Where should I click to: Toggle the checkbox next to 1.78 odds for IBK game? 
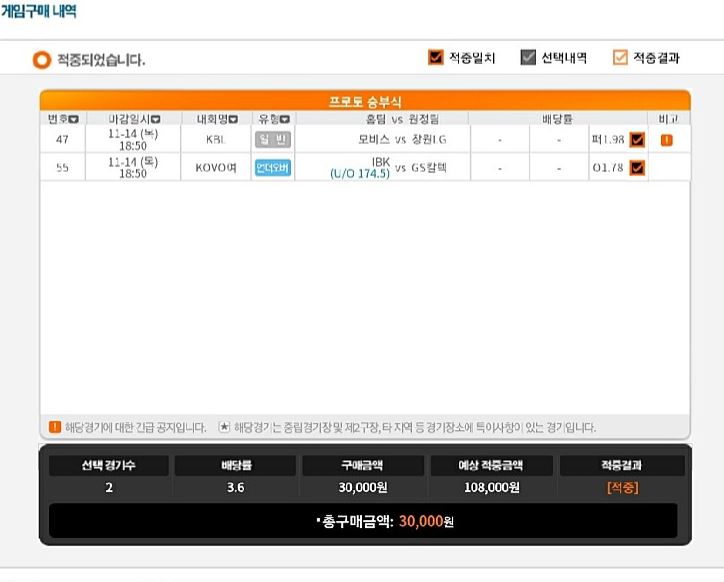pyautogui.click(x=637, y=168)
